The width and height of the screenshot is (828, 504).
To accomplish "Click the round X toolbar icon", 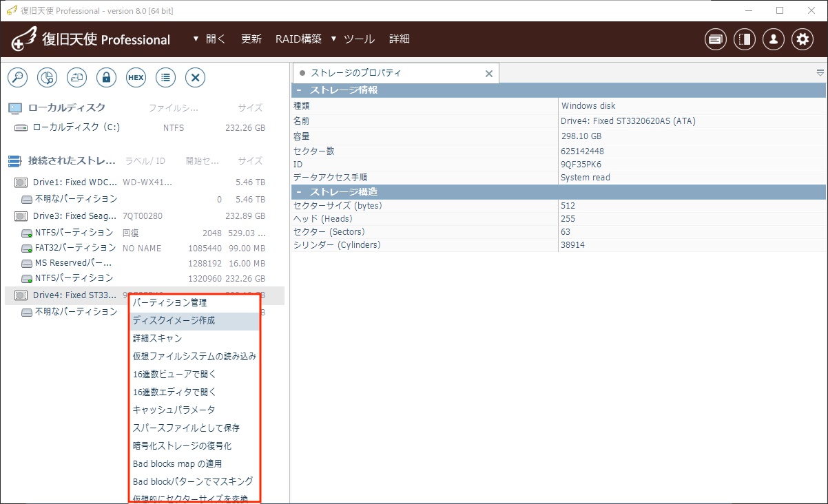I will coord(195,77).
